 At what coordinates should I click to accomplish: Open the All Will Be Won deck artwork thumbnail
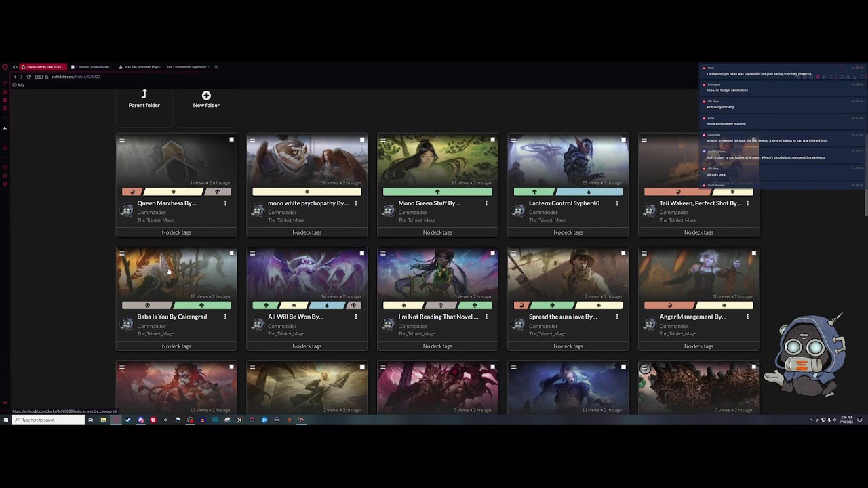(x=307, y=274)
